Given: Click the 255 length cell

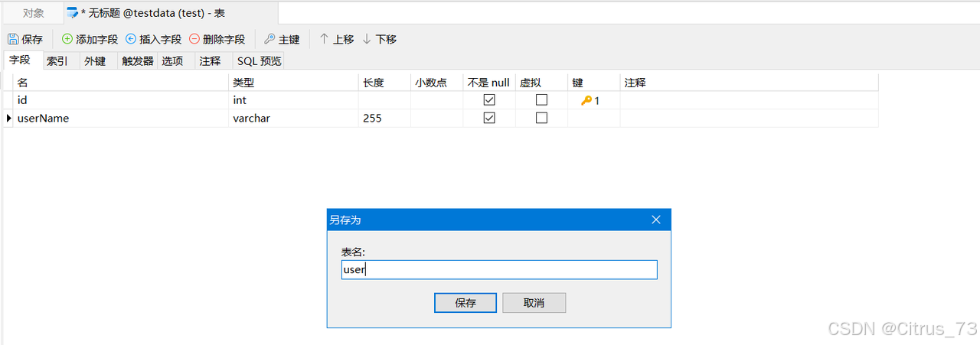Looking at the screenshot, I should click(384, 118).
